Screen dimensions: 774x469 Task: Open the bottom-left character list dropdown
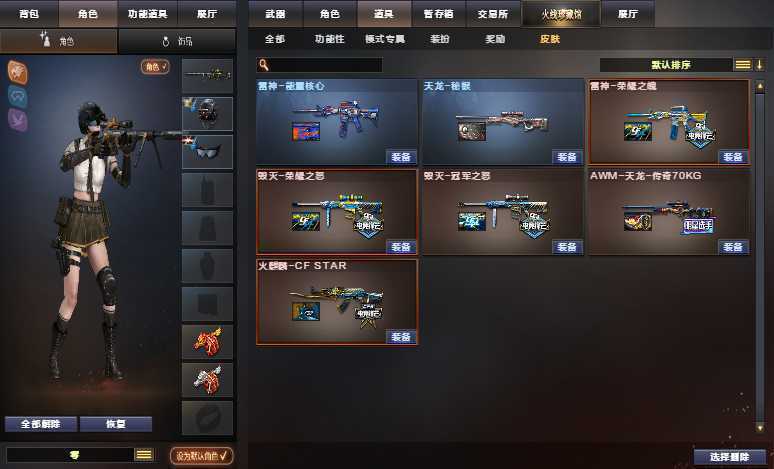point(144,455)
